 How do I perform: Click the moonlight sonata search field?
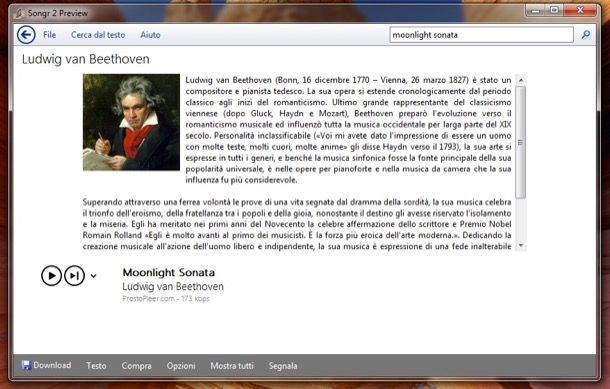click(481, 35)
